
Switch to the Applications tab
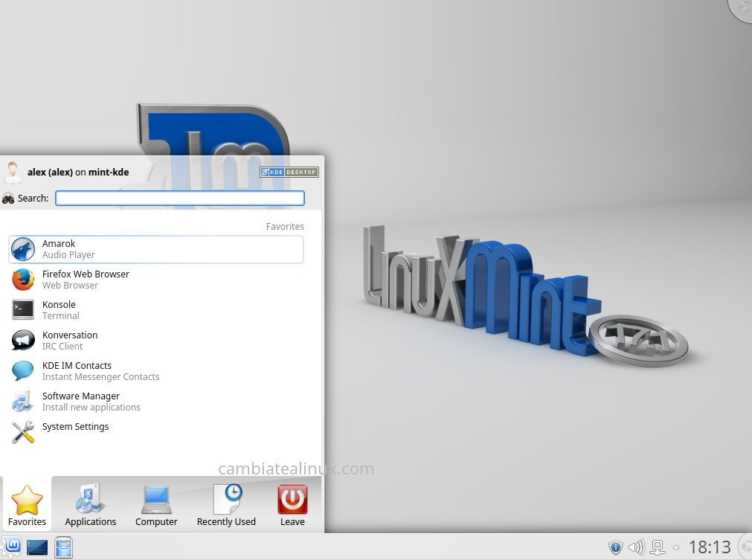pyautogui.click(x=91, y=504)
